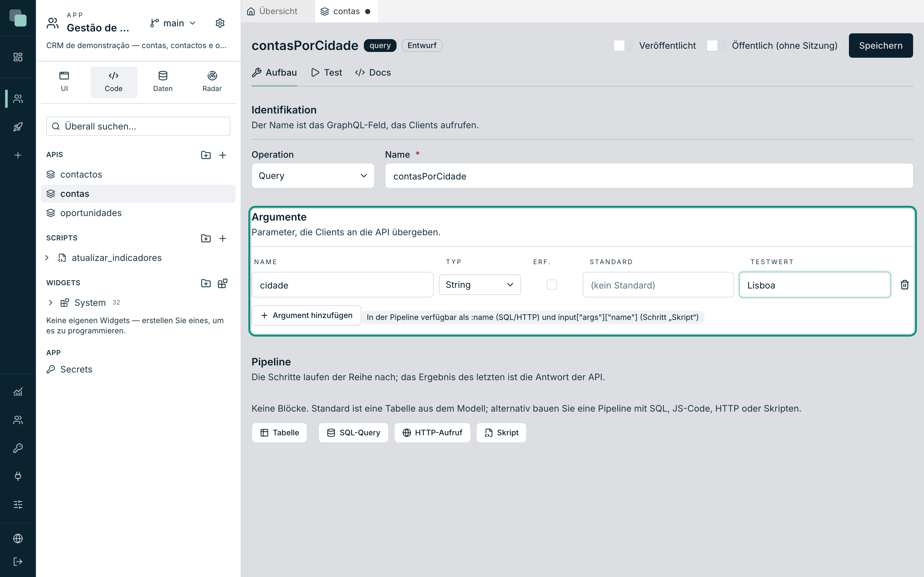Screen dimensions: 924x577
Task: Open the String type dropdown
Action: click(x=480, y=285)
